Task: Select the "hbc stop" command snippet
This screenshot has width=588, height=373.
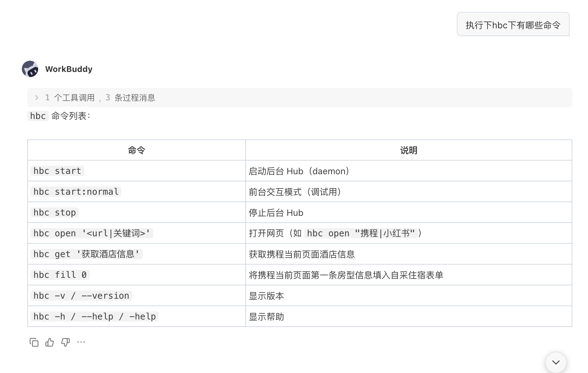Action: 54,212
